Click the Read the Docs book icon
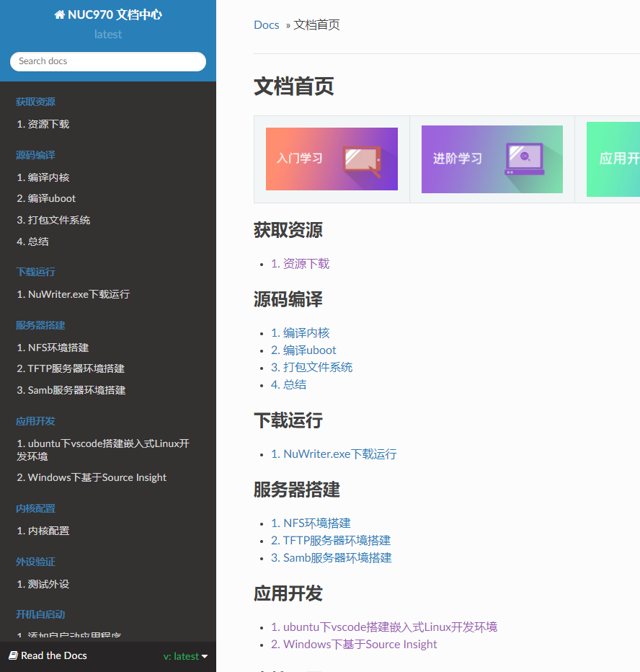 13,655
